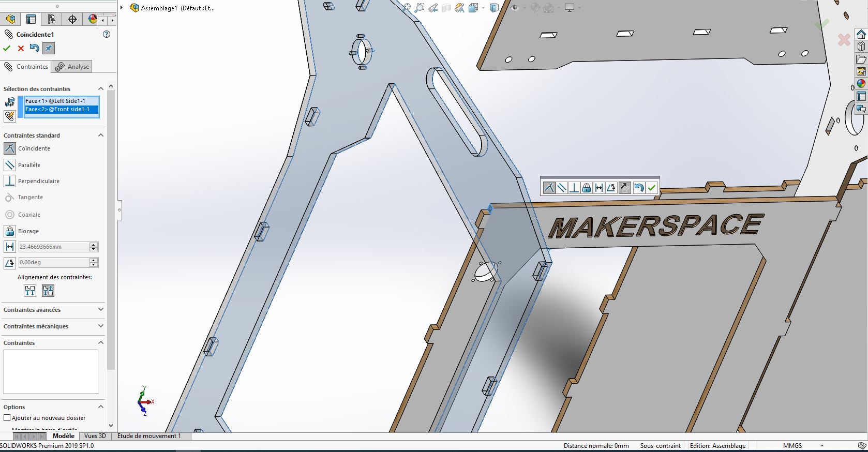Select Angle in the floating mate toolbar
The width and height of the screenshot is (868, 452).
coord(611,188)
